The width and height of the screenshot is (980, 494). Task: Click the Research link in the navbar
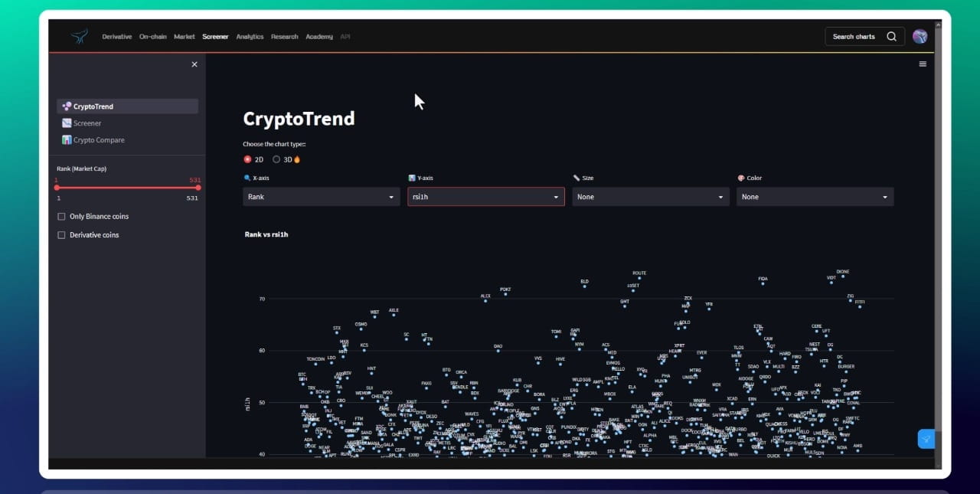(284, 36)
